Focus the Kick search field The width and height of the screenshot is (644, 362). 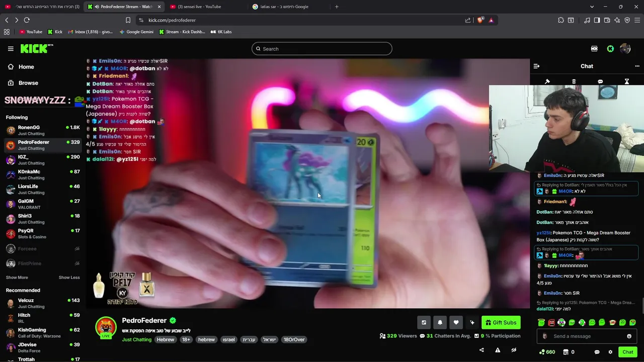point(322,49)
